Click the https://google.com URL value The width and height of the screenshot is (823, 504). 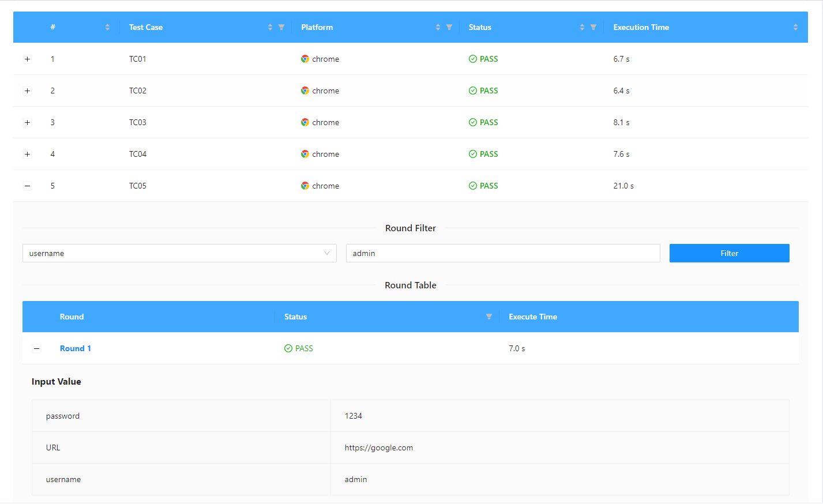(379, 447)
